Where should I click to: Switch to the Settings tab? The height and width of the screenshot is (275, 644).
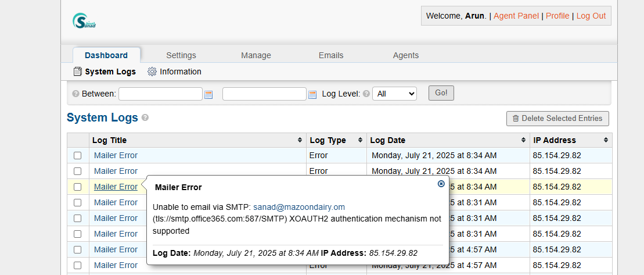[181, 55]
